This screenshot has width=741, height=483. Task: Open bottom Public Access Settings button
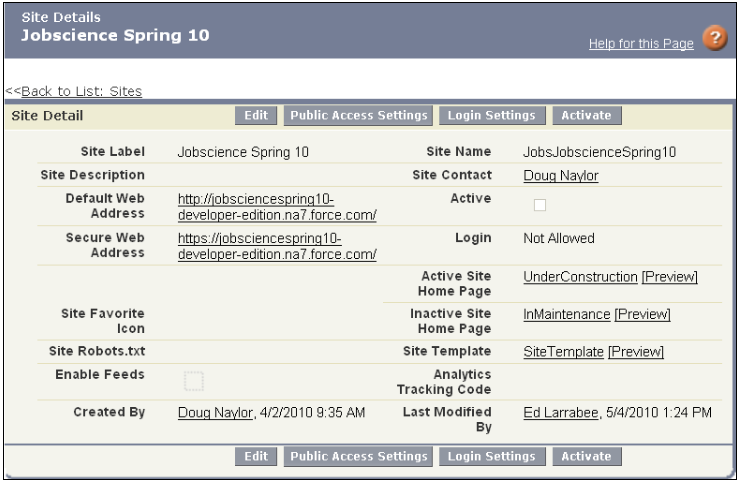pos(358,457)
